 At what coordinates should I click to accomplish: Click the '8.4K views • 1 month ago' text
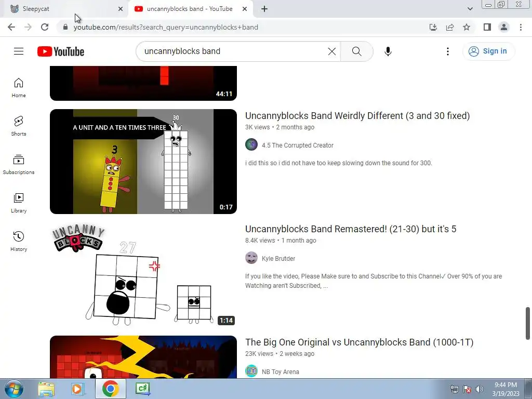[281, 241]
